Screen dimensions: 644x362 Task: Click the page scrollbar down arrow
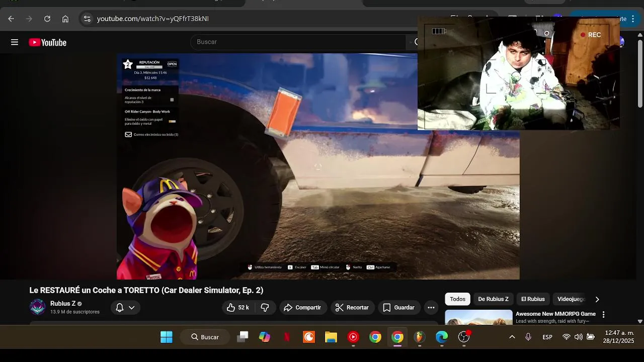coord(640,321)
